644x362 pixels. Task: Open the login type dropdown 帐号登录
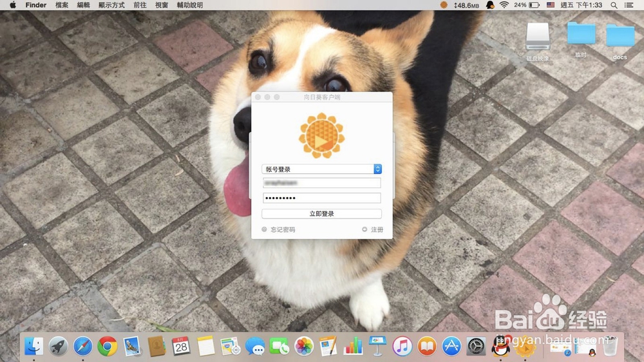[x=321, y=169]
